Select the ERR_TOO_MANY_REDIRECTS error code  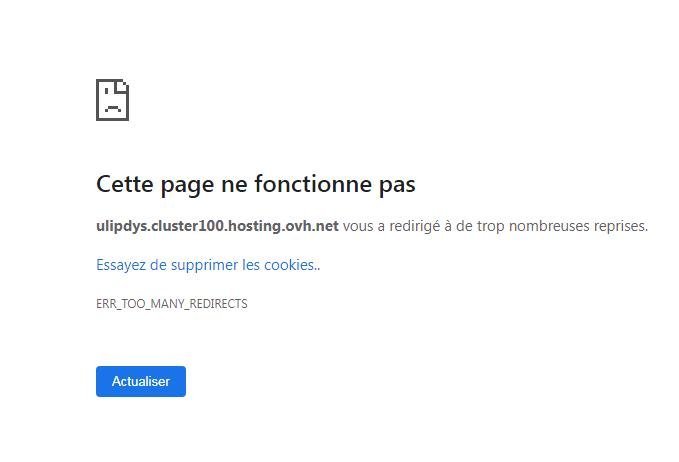(171, 304)
